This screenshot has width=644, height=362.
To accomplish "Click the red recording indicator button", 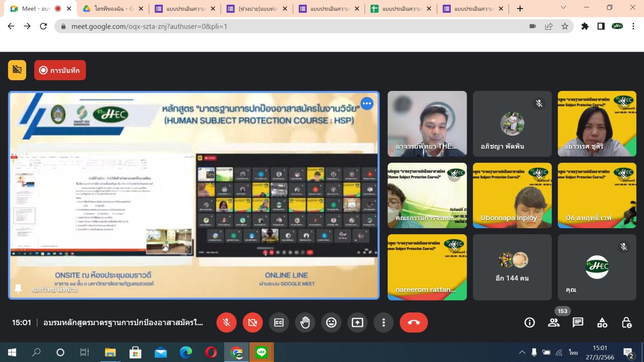I will pos(60,70).
